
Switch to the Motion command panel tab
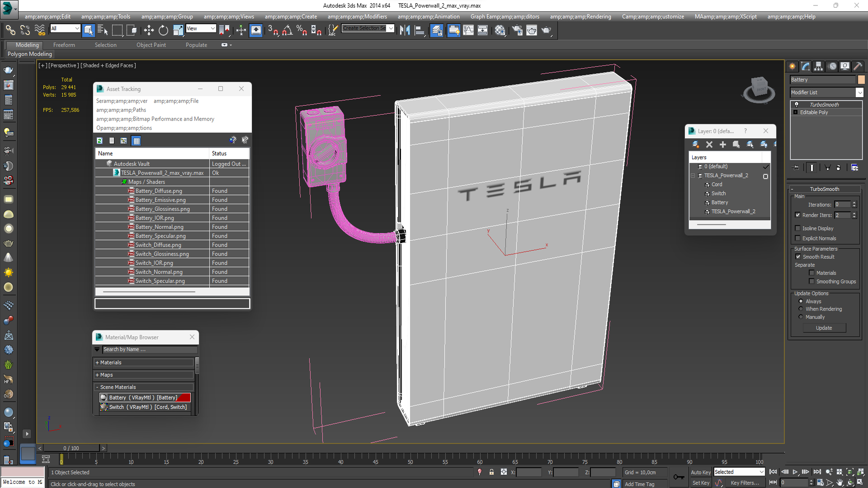832,66
